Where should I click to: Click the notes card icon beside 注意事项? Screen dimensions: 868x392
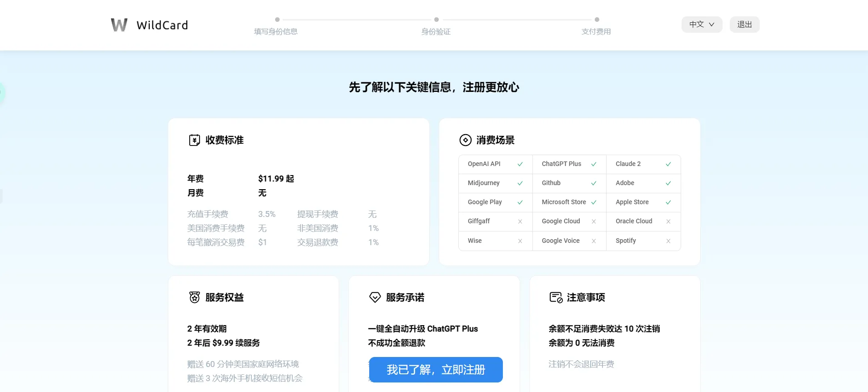coord(556,297)
